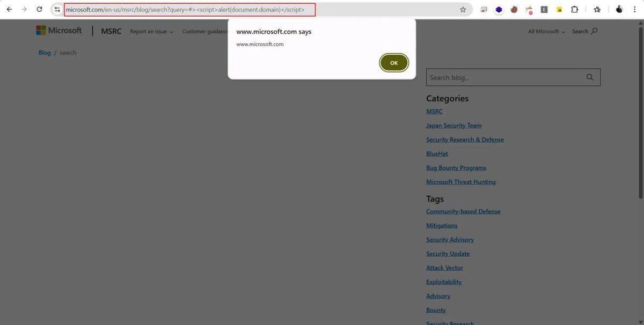Click the Categories heading
644x325 pixels.
pos(447,98)
